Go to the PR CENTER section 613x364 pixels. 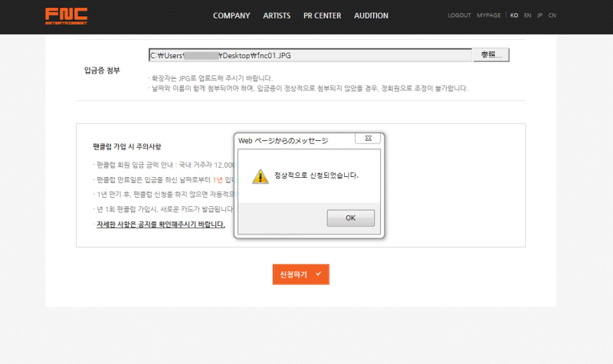pos(322,15)
